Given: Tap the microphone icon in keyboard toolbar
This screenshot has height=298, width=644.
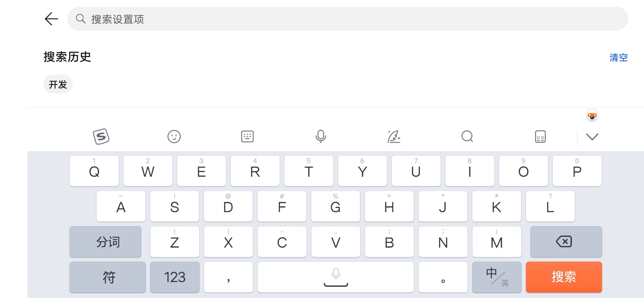Looking at the screenshot, I should [321, 136].
